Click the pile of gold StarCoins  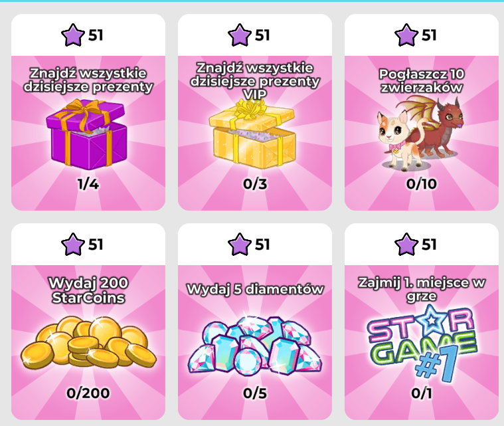point(88,343)
